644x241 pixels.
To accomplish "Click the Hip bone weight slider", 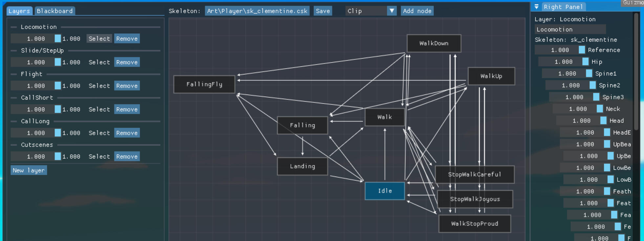I will click(563, 62).
